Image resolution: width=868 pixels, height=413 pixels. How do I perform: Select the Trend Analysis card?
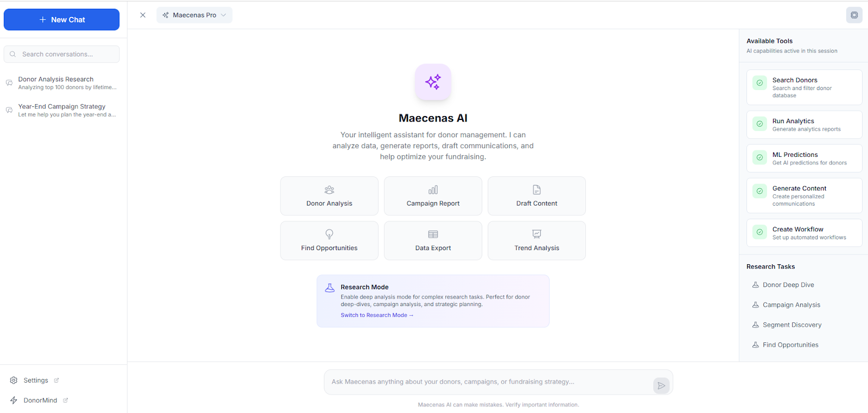click(537, 240)
